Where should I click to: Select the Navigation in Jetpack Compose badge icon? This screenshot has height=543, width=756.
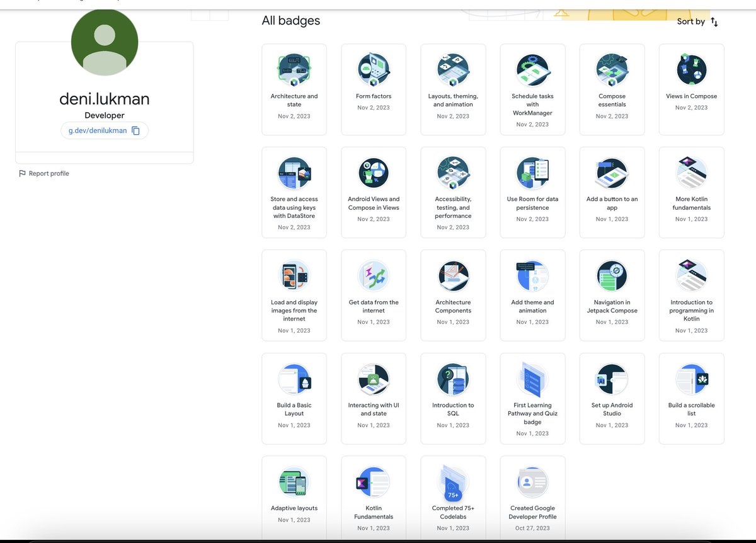(612, 276)
